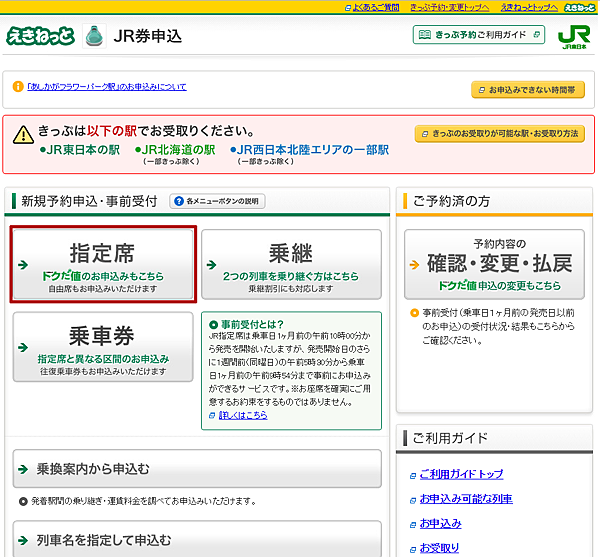
Task: Click the JR East logo at top right
Action: click(574, 36)
